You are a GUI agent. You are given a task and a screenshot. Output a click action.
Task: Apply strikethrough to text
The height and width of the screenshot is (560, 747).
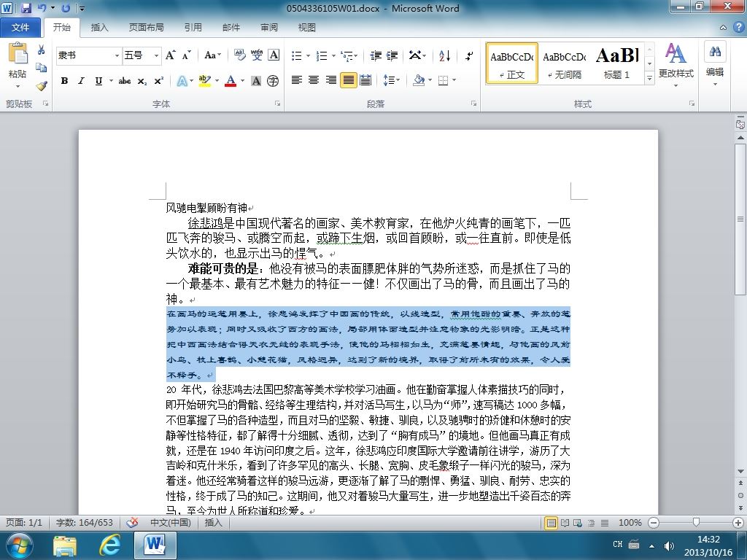[125, 81]
